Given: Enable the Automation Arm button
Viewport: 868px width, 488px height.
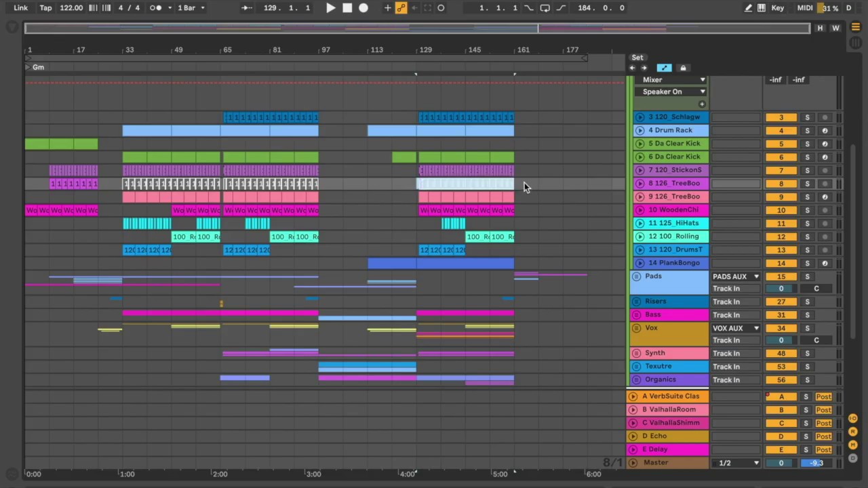Looking at the screenshot, I should click(401, 8).
